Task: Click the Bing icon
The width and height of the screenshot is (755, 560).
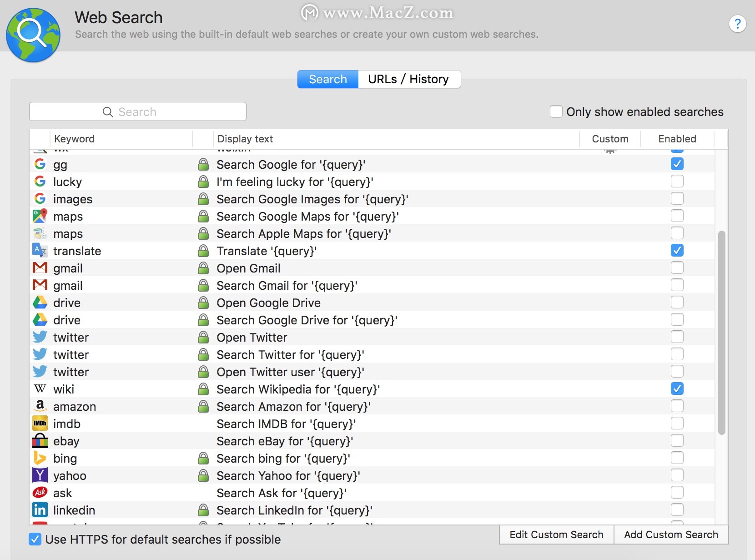Action: [40, 458]
